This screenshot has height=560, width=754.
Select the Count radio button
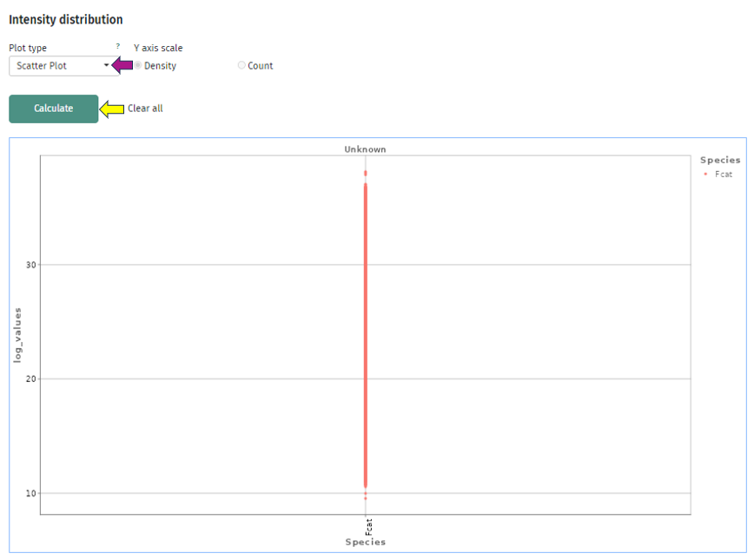point(241,65)
